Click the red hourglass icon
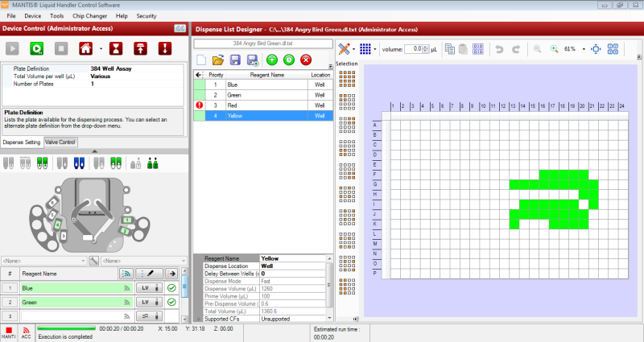Image resolution: width=644 pixels, height=342 pixels. 116,49
